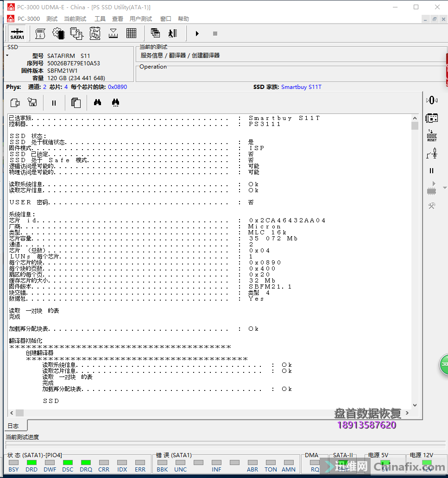
Task: Expand the SSD panel arrow
Action: [x=7, y=56]
